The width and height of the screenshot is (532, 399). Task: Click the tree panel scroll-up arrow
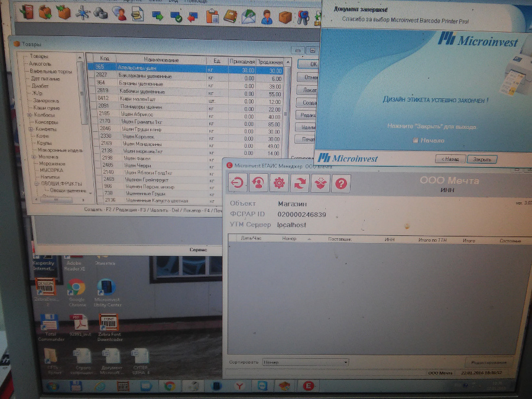coord(80,57)
